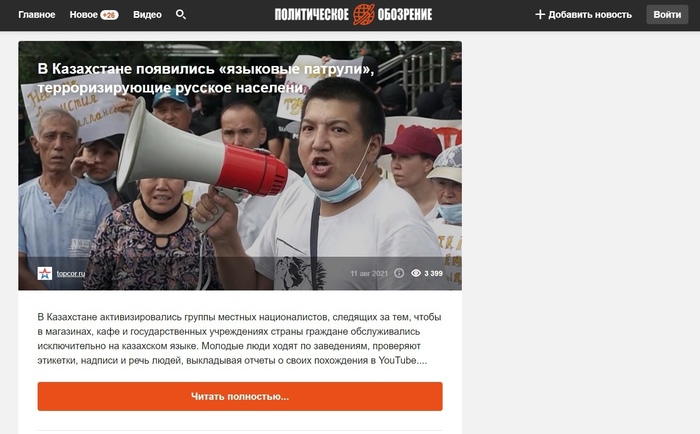Screen dimensions: 700x434
Task: Open the Новое menu item
Action: pyautogui.click(x=83, y=15)
